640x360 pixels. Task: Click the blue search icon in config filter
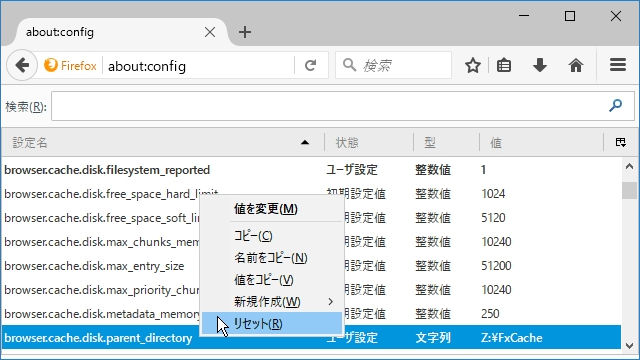coord(616,106)
